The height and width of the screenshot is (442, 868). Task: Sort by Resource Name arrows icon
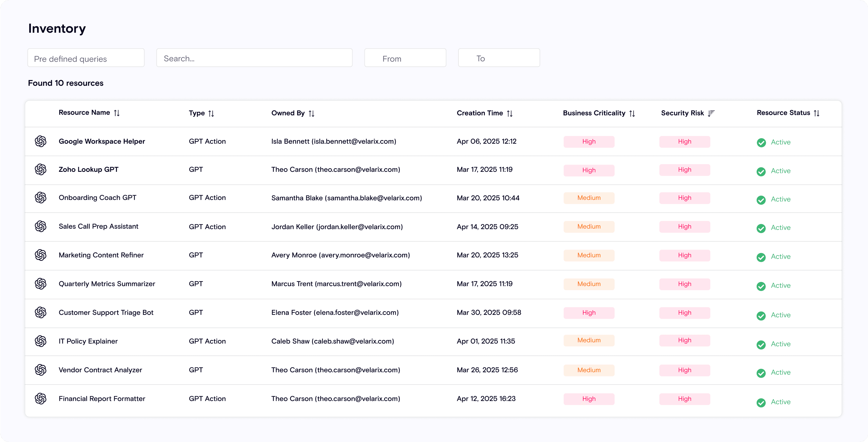coord(117,113)
